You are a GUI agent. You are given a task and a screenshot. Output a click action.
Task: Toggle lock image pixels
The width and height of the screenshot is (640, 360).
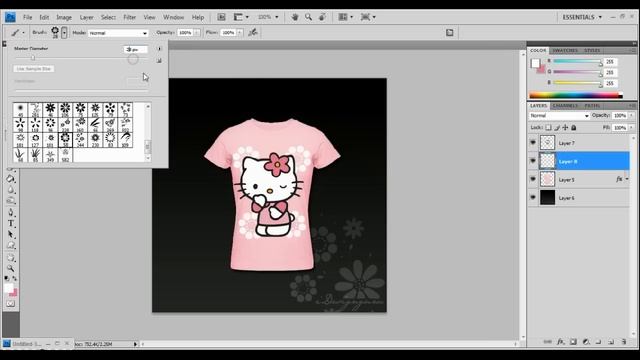tap(557, 128)
